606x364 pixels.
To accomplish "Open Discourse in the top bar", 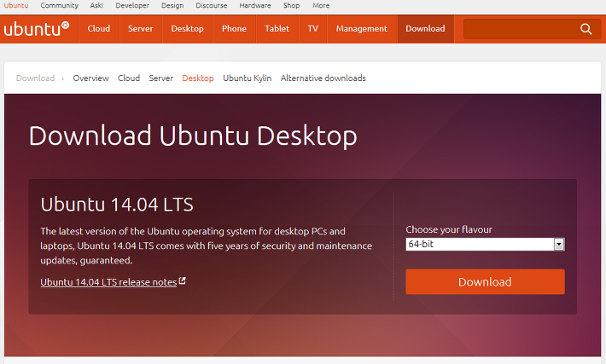I will (x=212, y=6).
